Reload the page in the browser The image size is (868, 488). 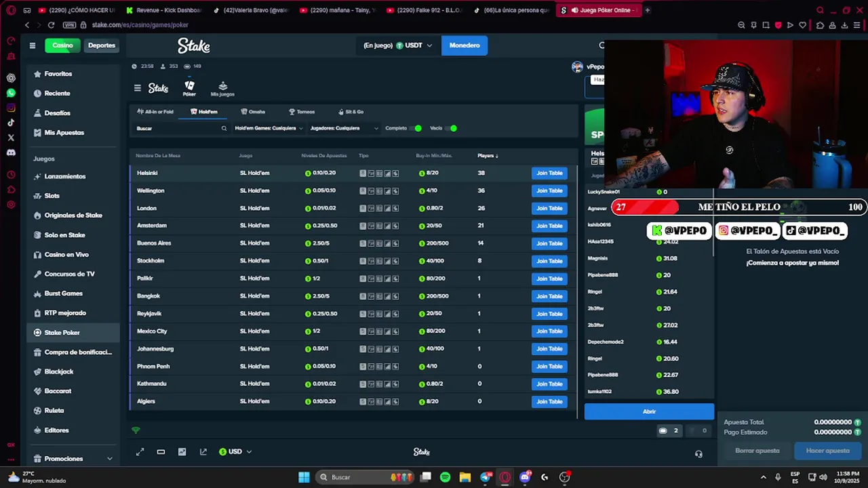pyautogui.click(x=51, y=25)
